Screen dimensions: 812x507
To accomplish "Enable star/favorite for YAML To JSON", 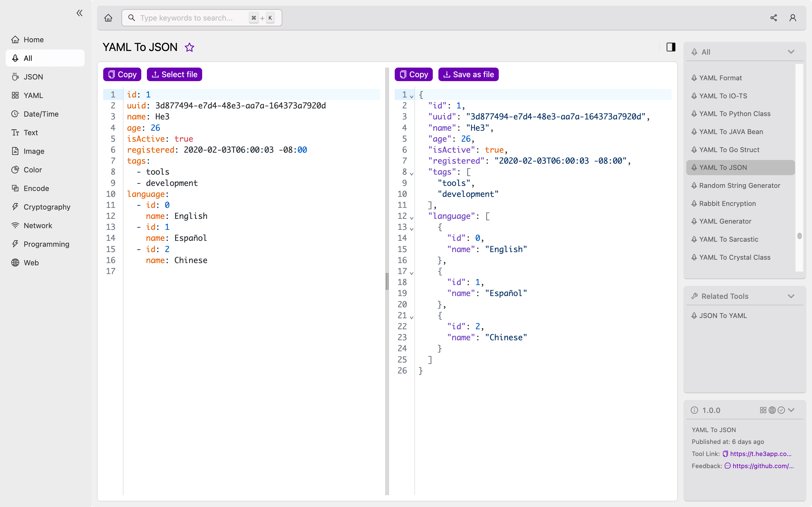I will [x=189, y=47].
